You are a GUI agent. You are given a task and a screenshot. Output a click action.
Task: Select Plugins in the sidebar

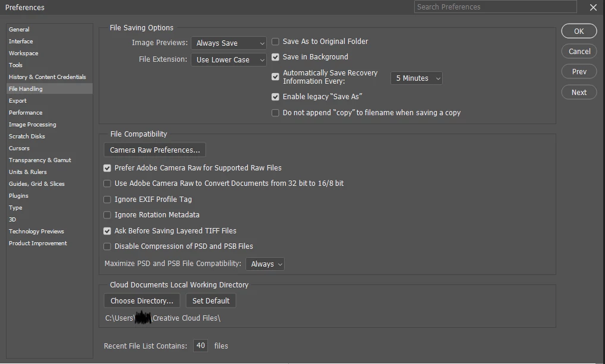pyautogui.click(x=49, y=196)
